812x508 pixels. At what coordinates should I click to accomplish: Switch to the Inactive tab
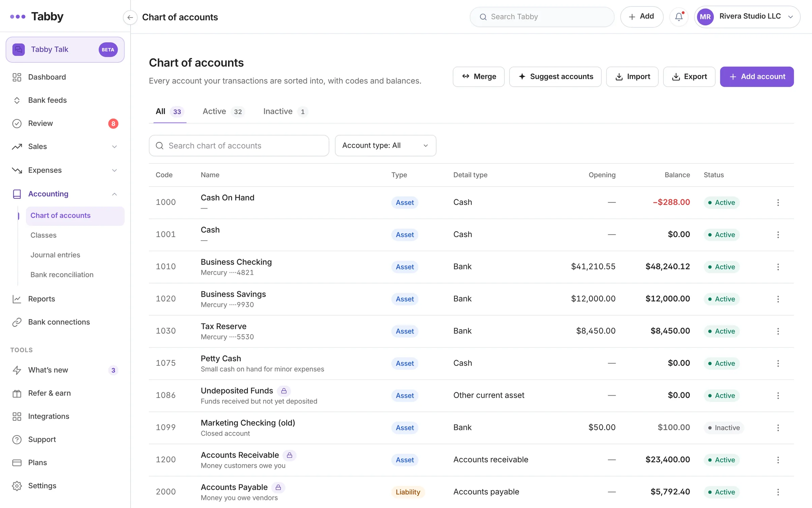pos(285,112)
